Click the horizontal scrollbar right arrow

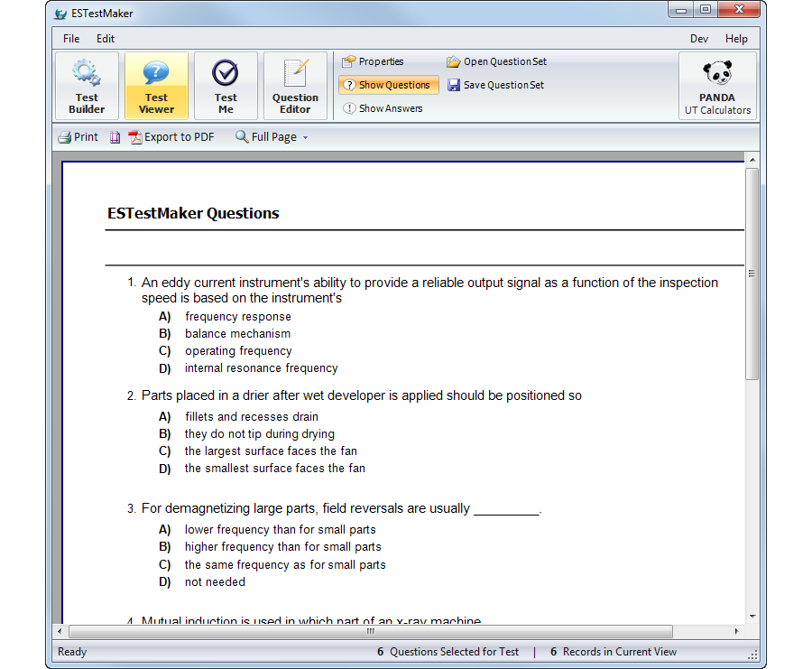[x=736, y=631]
